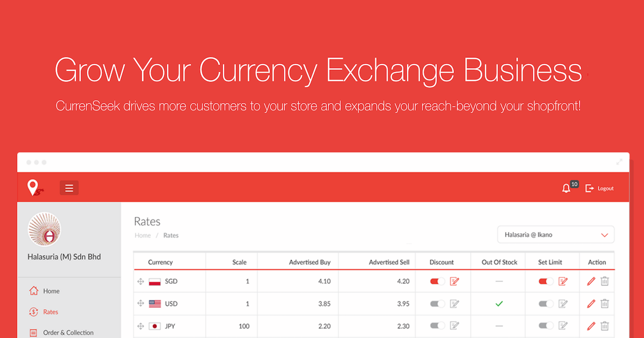The height and width of the screenshot is (338, 644).
Task: Click the Advertised Buy value 2.20
Action: click(324, 326)
